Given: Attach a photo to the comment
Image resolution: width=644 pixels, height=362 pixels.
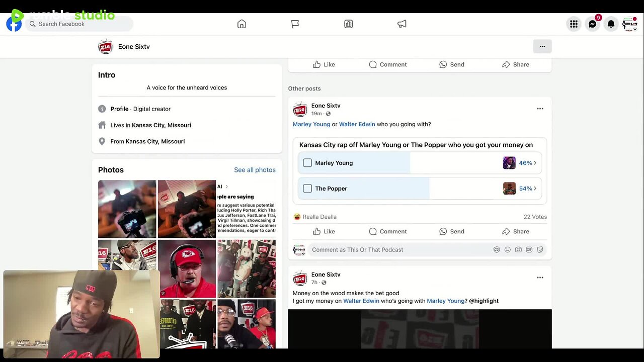Looking at the screenshot, I should click(x=518, y=250).
